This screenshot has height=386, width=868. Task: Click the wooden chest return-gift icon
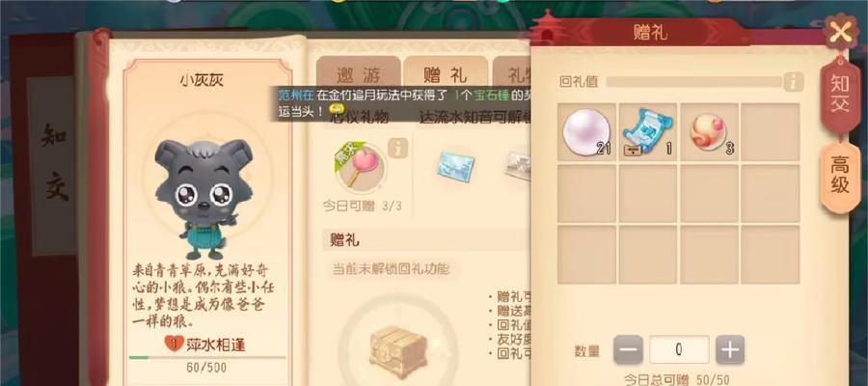coord(398,351)
